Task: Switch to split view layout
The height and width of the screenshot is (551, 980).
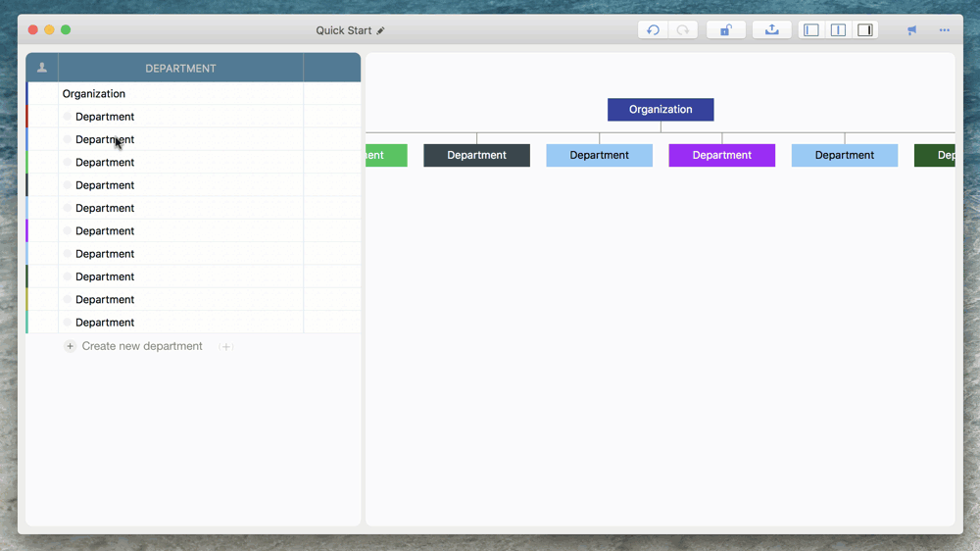Action: pyautogui.click(x=838, y=30)
